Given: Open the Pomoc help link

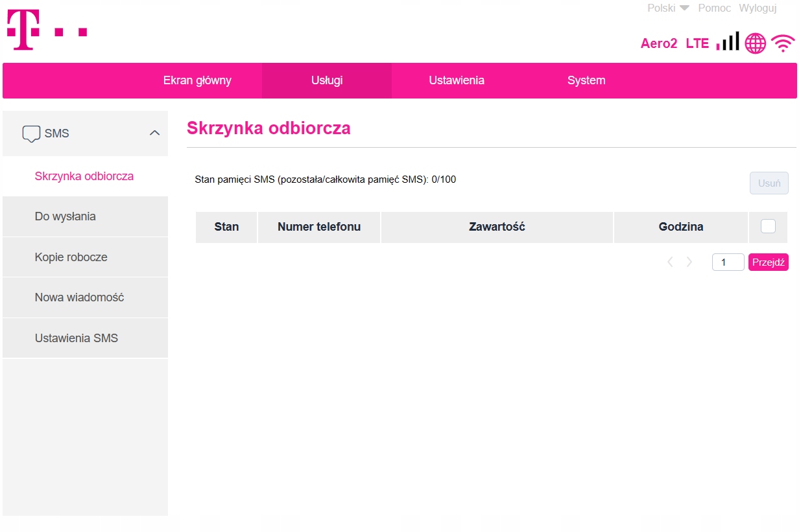Looking at the screenshot, I should tap(714, 8).
